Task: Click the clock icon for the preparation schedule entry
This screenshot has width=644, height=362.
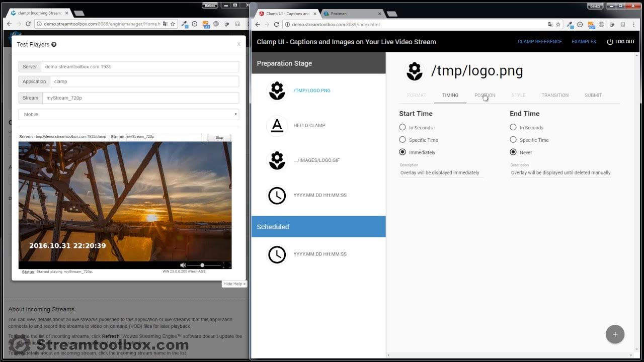Action: (x=277, y=196)
